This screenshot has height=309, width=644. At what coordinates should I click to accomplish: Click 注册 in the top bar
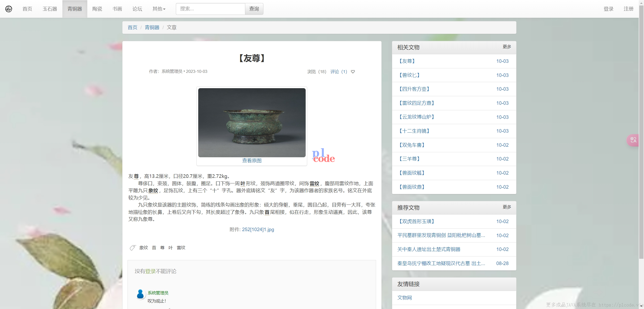[x=628, y=9]
